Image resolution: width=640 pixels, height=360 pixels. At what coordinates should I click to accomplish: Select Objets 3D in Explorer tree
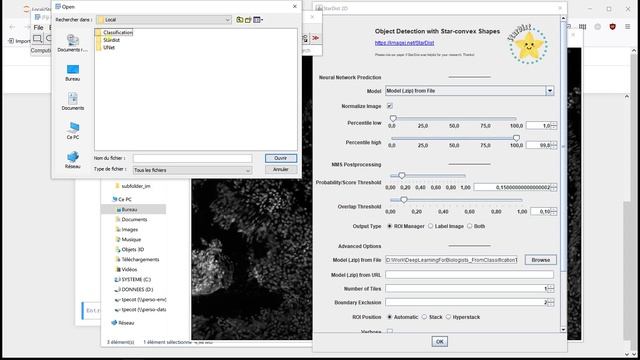tap(132, 249)
